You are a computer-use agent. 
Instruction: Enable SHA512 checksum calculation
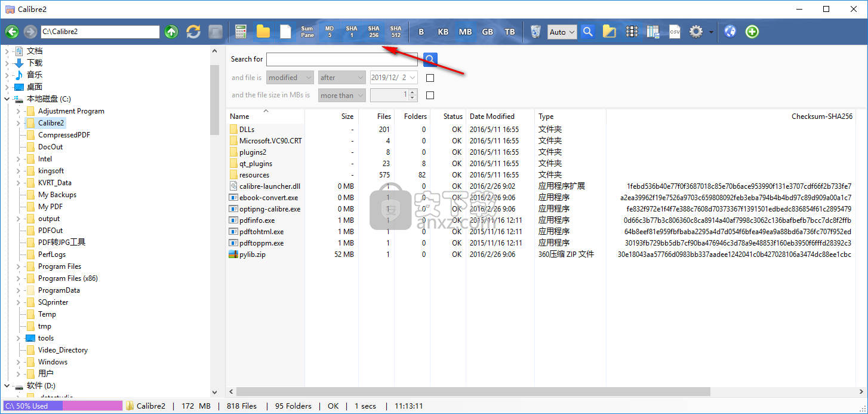pyautogui.click(x=396, y=32)
